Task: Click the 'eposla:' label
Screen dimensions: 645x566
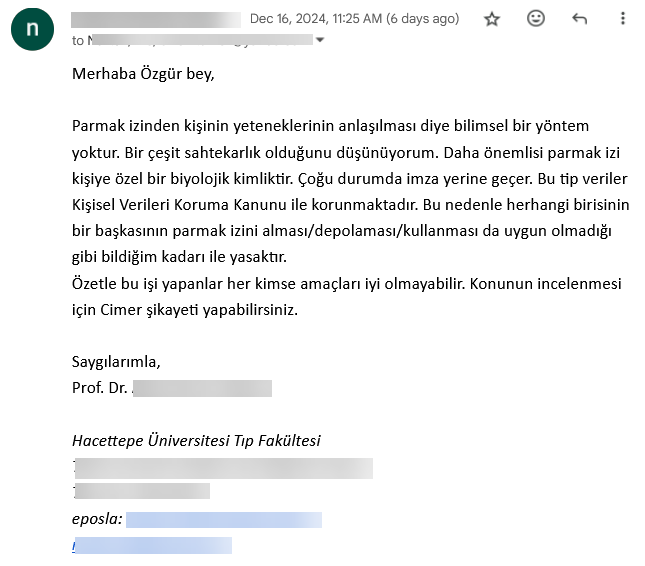Action: pyautogui.click(x=97, y=519)
